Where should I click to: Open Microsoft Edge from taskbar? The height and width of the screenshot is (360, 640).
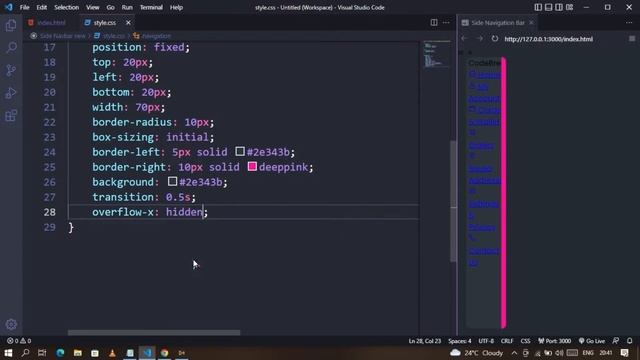tap(60, 353)
